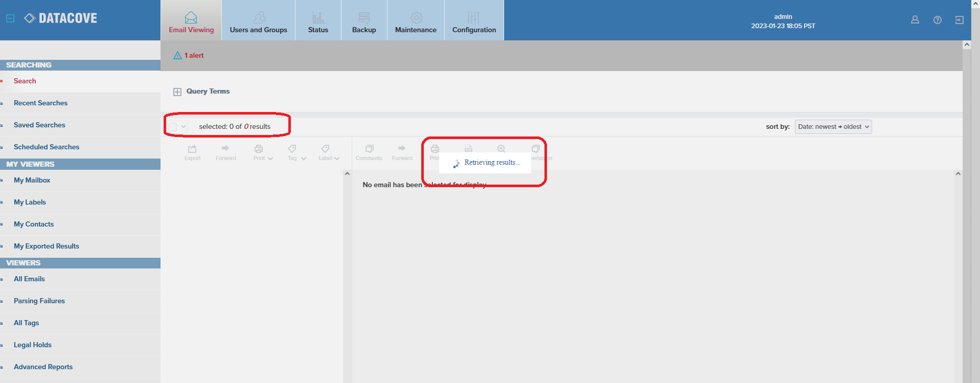Click the alert warning triangle icon
This screenshot has width=980, height=383.
pyautogui.click(x=177, y=55)
